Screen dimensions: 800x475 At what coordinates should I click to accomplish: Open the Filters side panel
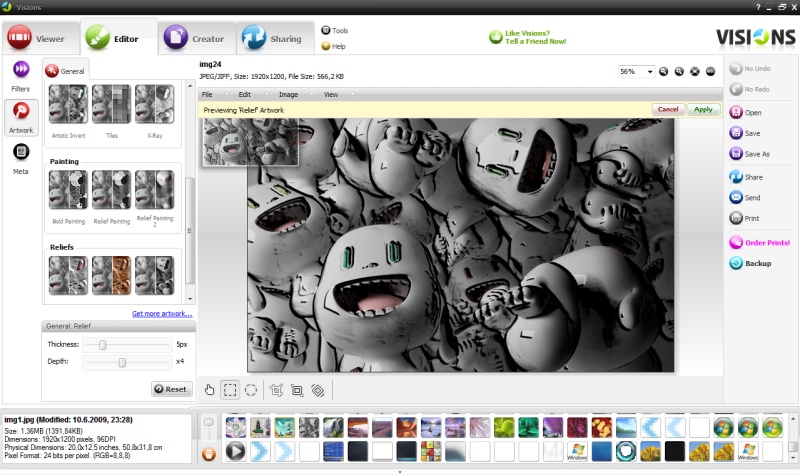tap(21, 77)
